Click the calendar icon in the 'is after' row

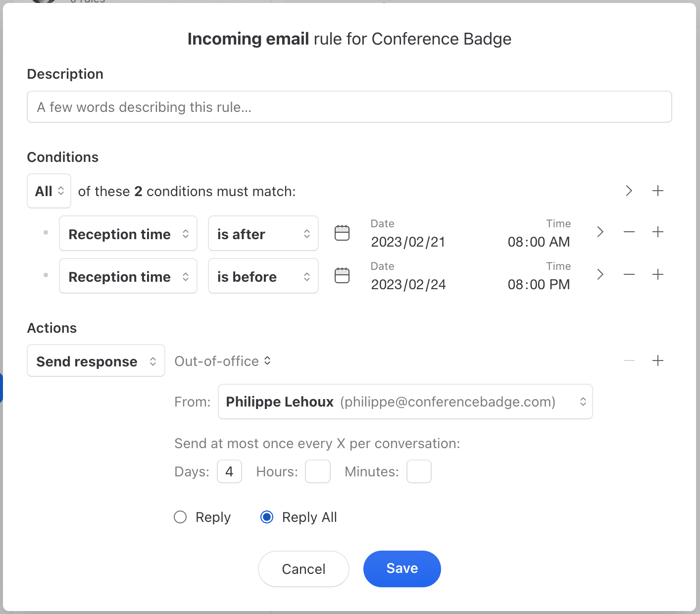[342, 233]
